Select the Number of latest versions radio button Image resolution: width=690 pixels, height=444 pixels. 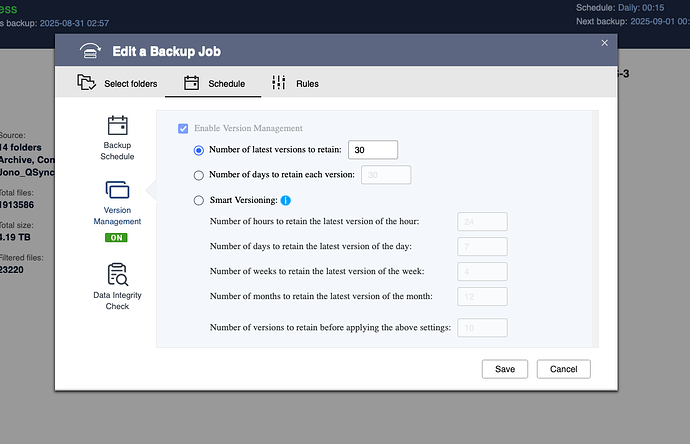tap(199, 150)
